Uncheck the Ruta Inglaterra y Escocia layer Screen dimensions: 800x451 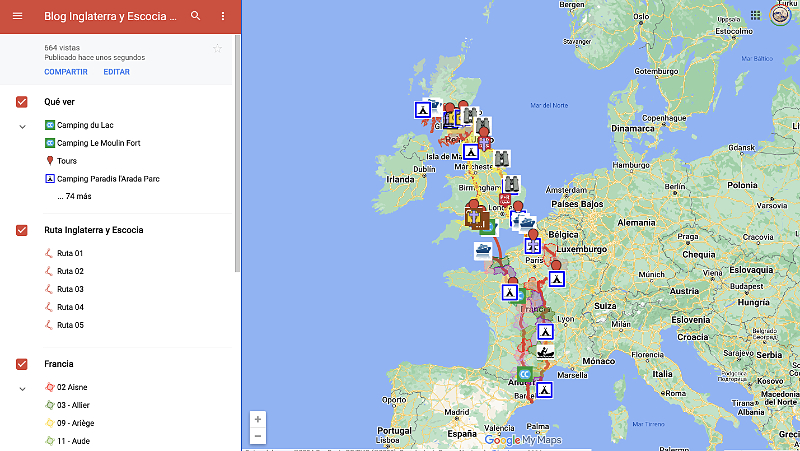pos(21,230)
